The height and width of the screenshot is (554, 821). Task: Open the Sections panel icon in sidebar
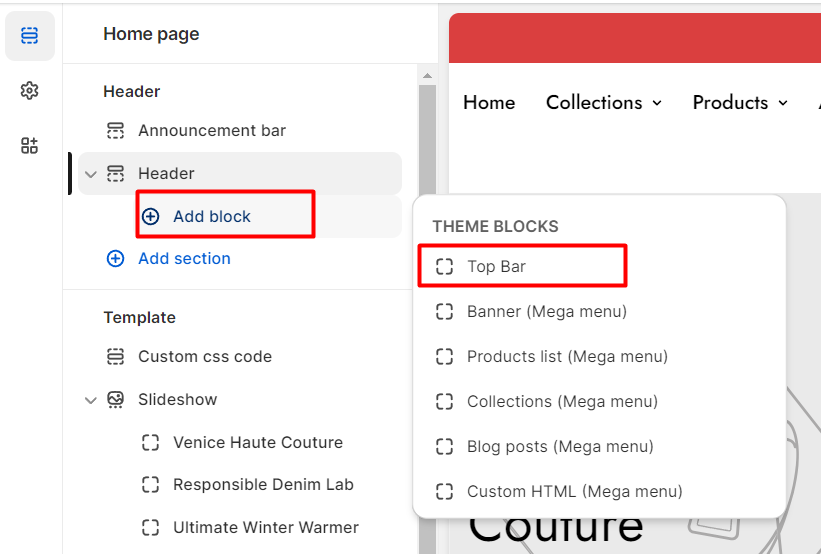click(x=29, y=36)
